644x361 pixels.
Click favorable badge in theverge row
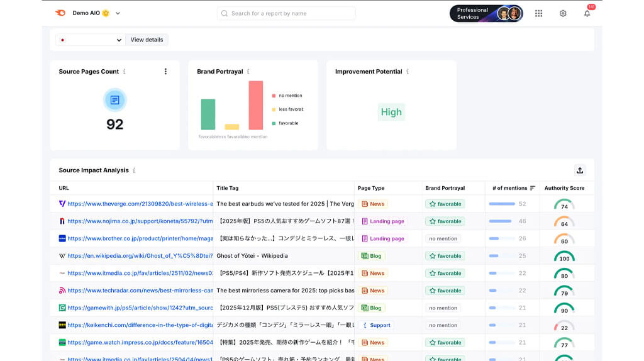445,204
